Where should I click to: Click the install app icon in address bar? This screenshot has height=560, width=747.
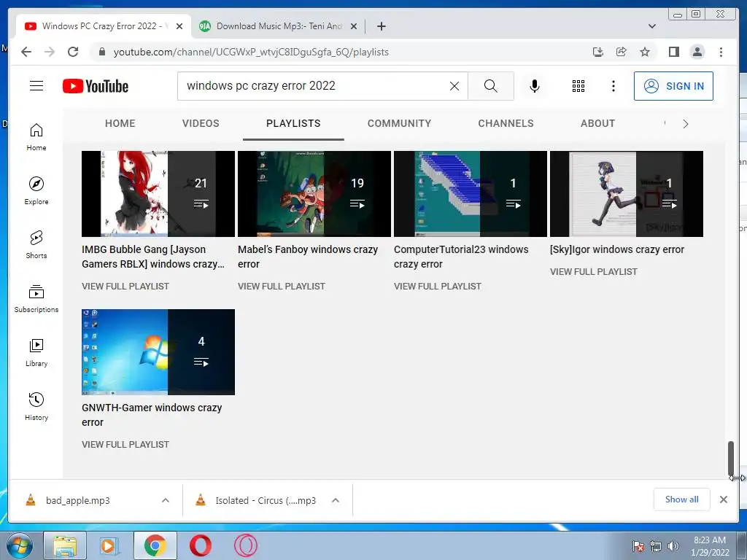pyautogui.click(x=598, y=52)
